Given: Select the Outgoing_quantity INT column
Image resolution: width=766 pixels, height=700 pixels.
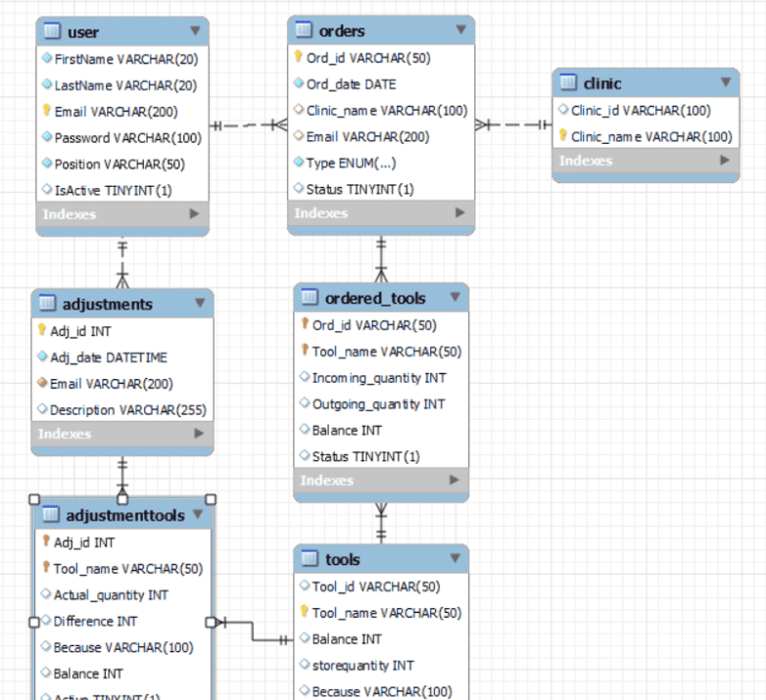Looking at the screenshot, I should 381,404.
